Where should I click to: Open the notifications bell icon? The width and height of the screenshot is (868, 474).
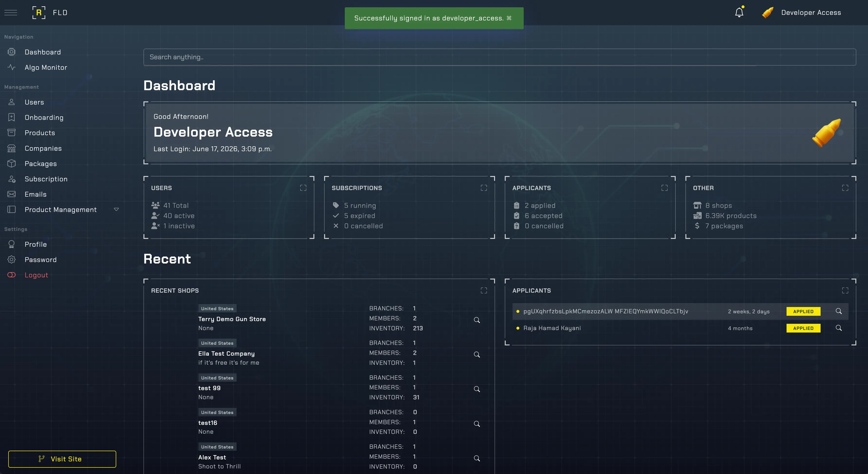tap(739, 12)
